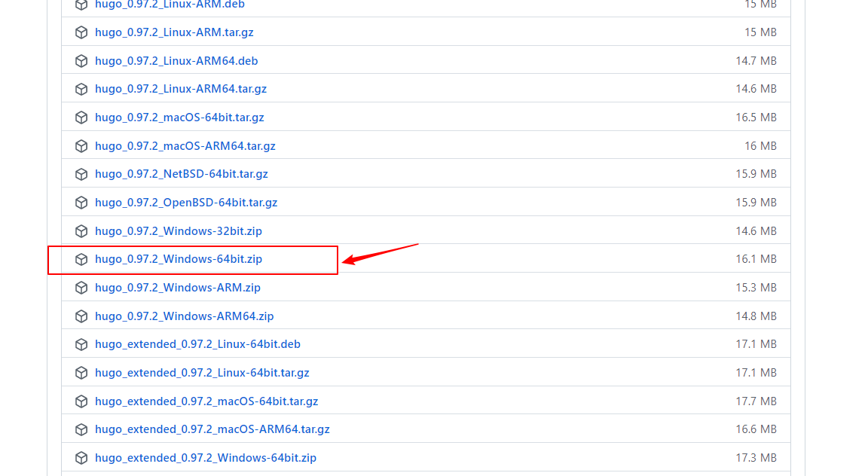Click package icon next to hugo_extended_0.97.2_Linux-64bit.deb

coord(81,344)
